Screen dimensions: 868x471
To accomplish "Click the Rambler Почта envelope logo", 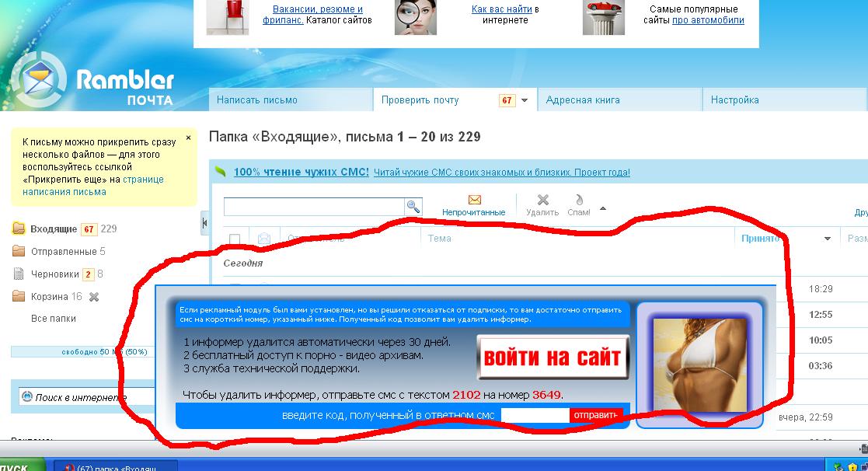I will click(39, 79).
